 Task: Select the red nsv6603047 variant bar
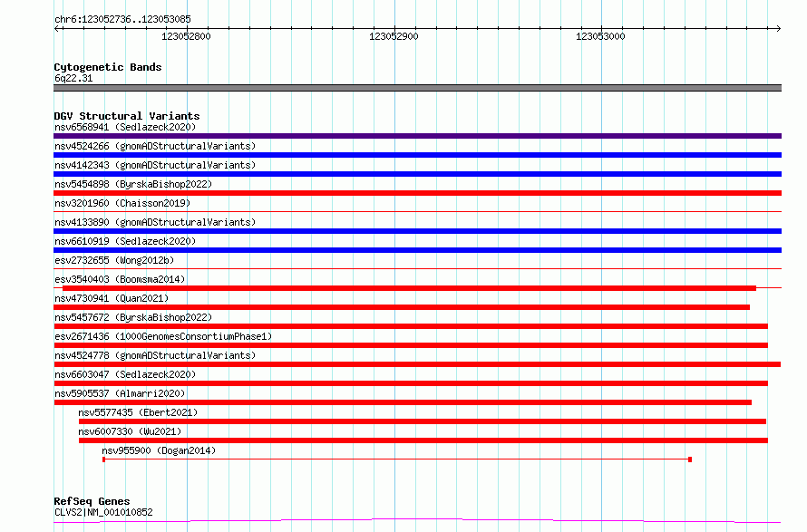tap(411, 383)
